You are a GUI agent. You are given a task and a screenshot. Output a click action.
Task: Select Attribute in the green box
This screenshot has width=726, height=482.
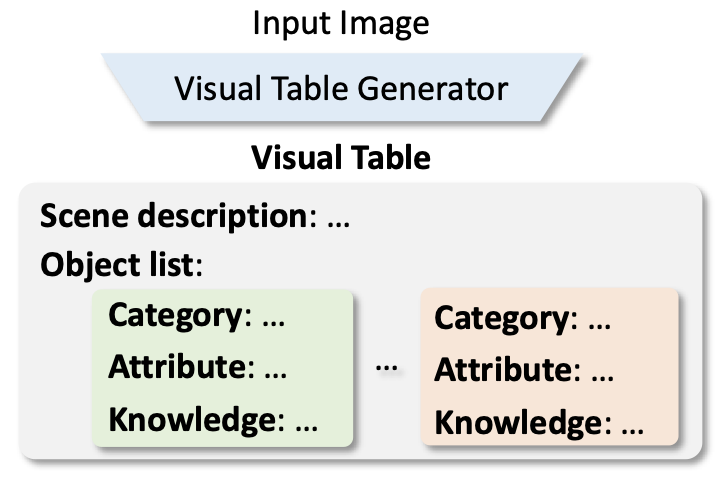click(x=177, y=367)
